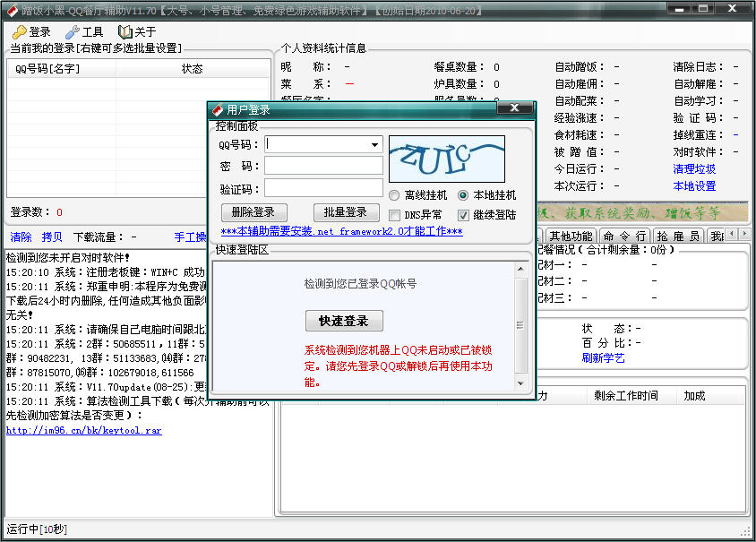The height and width of the screenshot is (542, 756).
Task: Click the 本地设置 link
Action: (x=694, y=186)
